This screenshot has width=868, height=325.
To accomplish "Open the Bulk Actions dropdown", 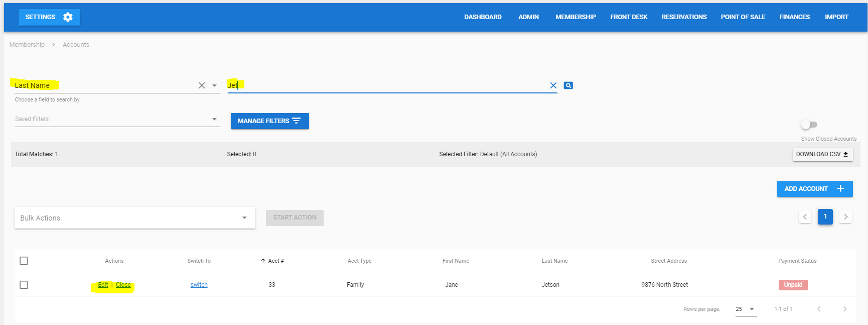I will pos(134,218).
